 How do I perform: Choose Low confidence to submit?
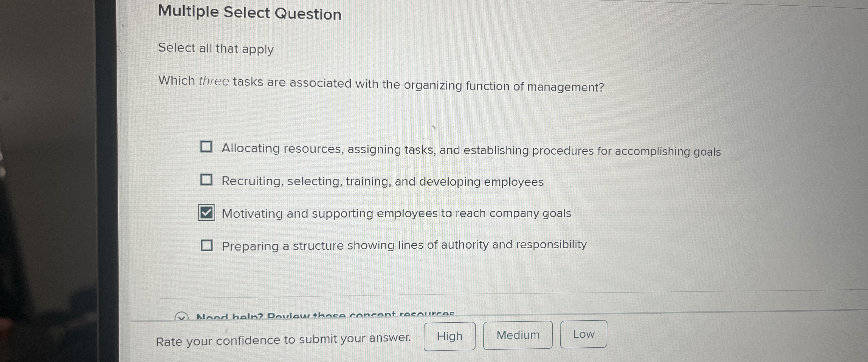584,333
